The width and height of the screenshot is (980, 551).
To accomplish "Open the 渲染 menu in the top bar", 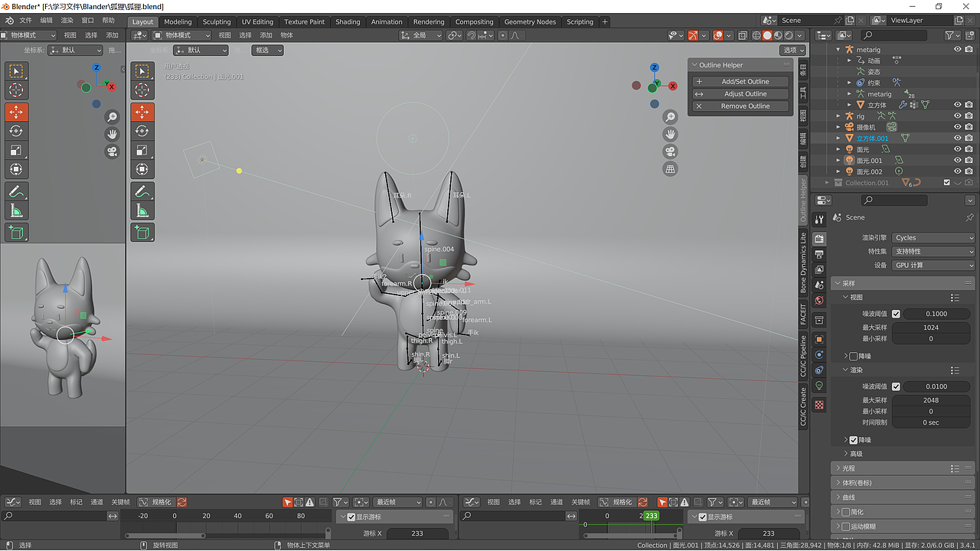I will pyautogui.click(x=66, y=21).
